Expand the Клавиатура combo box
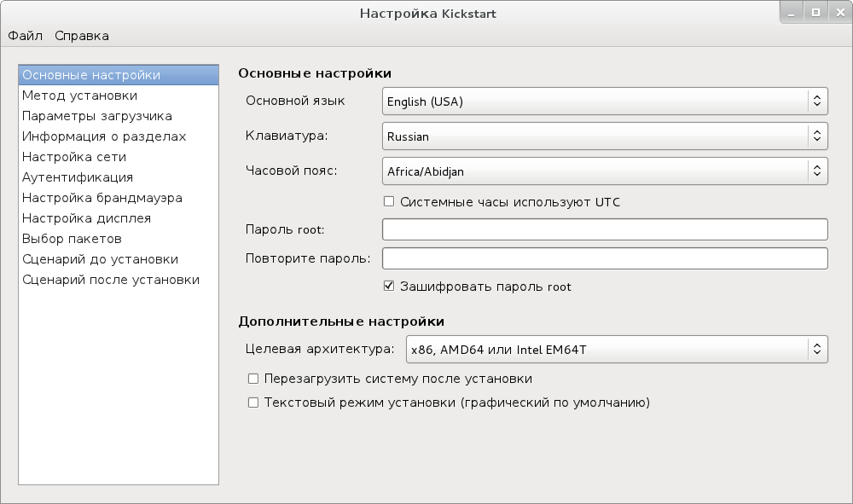This screenshot has height=504, width=853. pos(605,136)
